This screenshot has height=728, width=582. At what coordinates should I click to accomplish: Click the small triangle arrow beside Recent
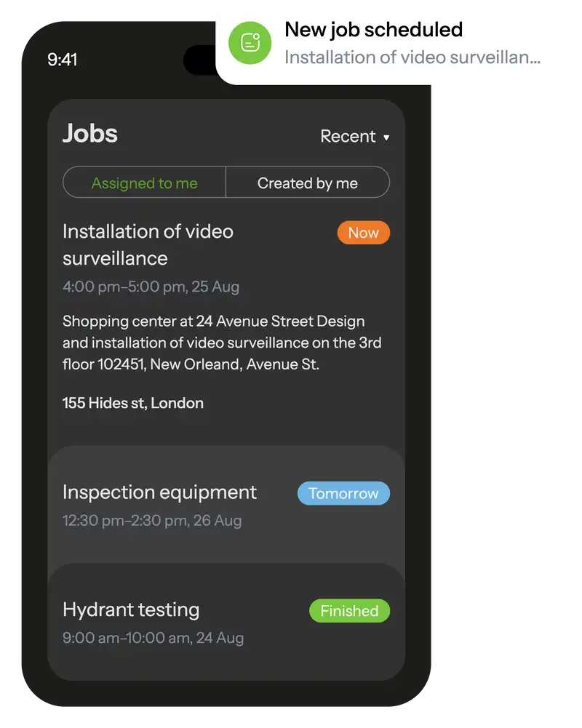[x=386, y=137]
